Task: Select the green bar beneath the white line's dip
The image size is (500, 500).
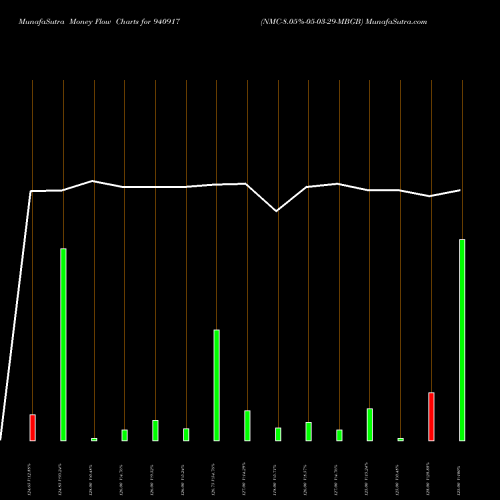Action: coord(278,434)
